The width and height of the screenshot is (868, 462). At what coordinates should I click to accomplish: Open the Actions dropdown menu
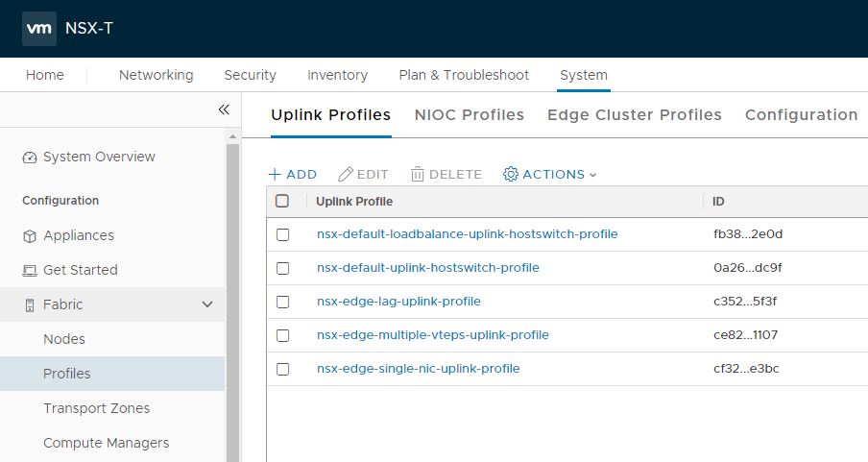click(550, 175)
